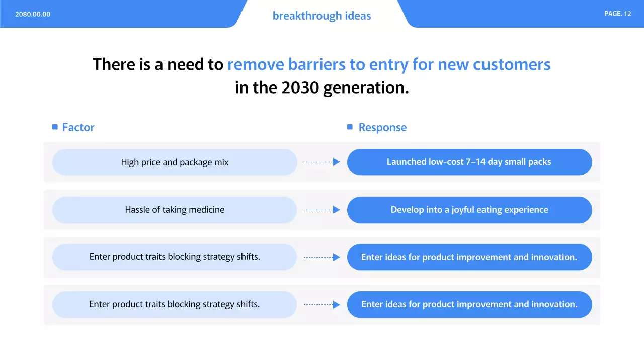Image resolution: width=644 pixels, height=362 pixels.
Task: Click Launched low-cost 7–14 day small packs button
Action: coord(469,162)
